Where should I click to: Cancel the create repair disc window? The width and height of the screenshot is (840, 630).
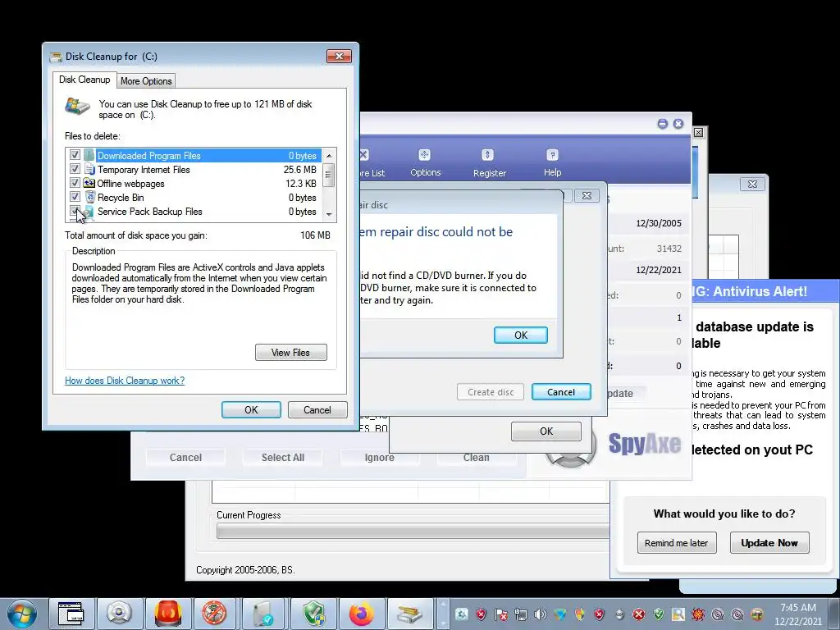click(x=561, y=391)
